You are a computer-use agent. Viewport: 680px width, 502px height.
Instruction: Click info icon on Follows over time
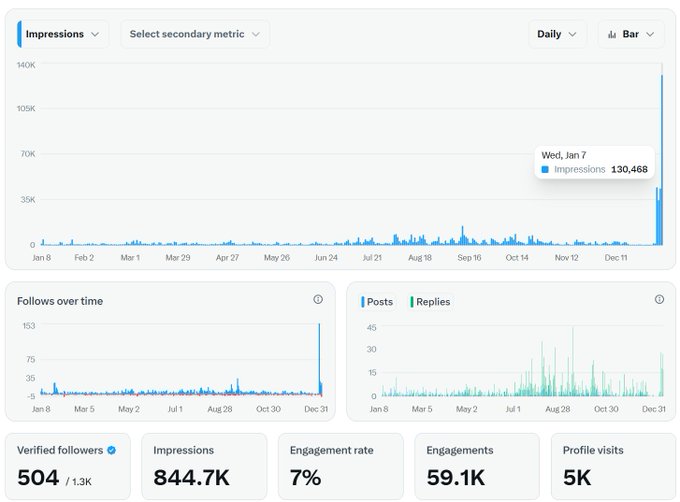318,299
